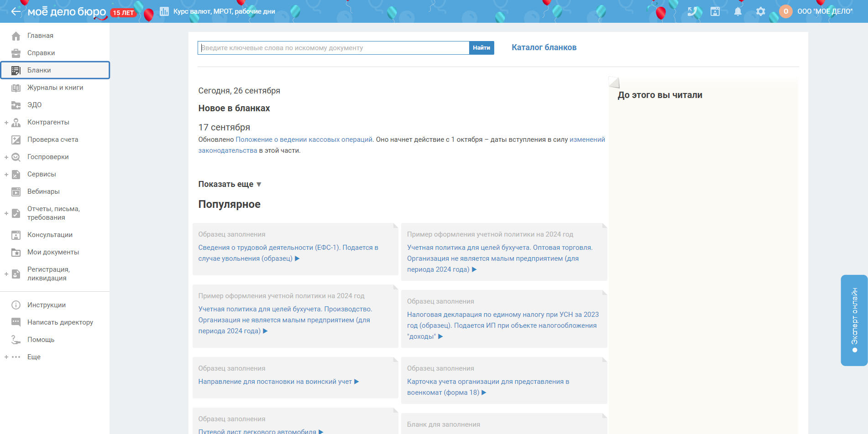Screen dimensions: 868x434
Task: Open the Эксперт онлайн side tab
Action: 854,320
